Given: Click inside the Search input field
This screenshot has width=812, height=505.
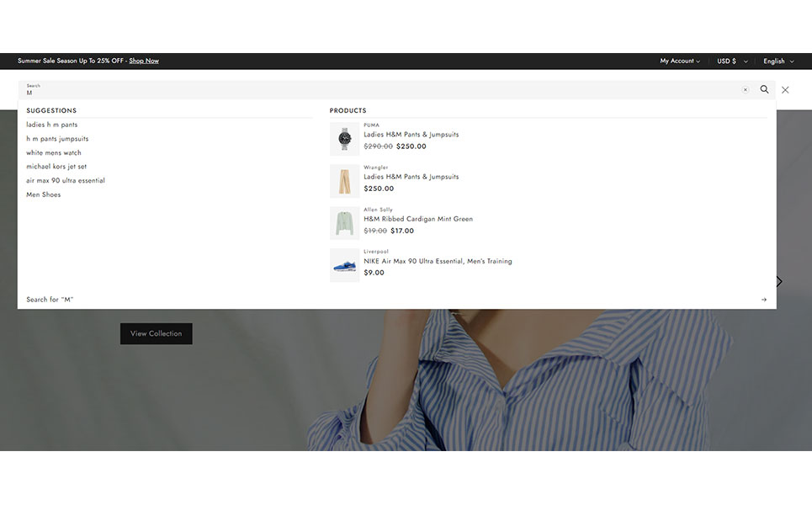Looking at the screenshot, I should click(379, 90).
